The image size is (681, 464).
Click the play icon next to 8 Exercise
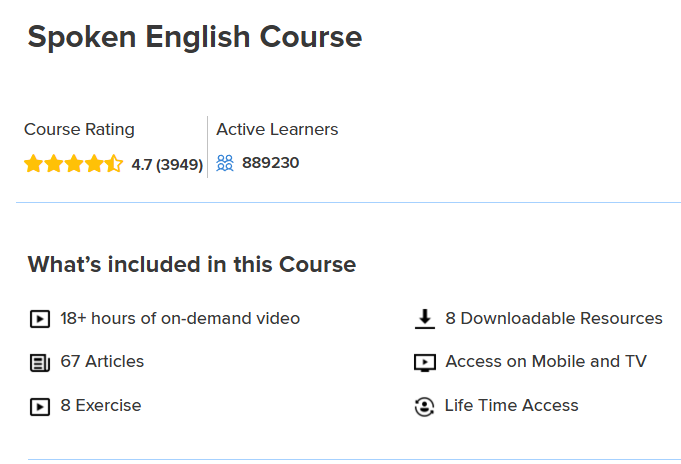click(x=39, y=407)
